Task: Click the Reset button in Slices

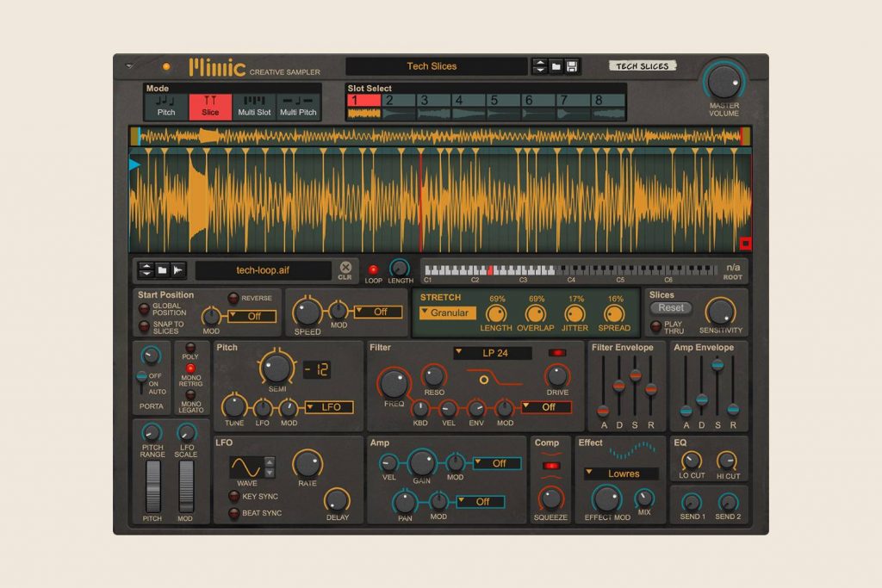Action: pos(670,308)
